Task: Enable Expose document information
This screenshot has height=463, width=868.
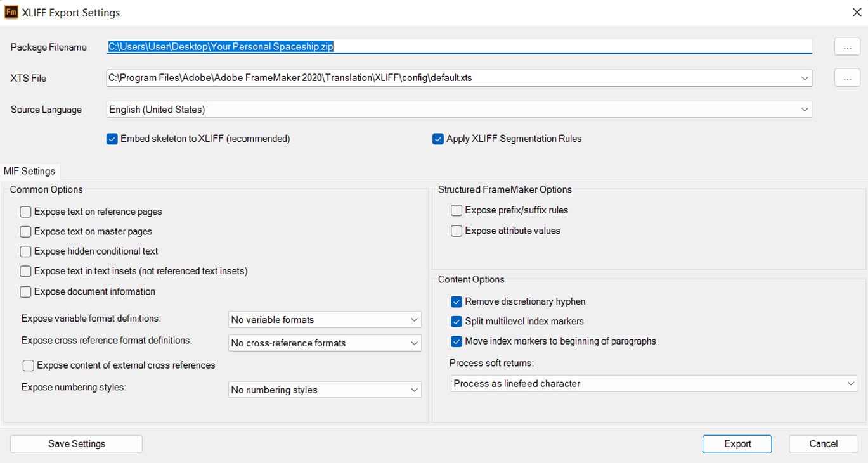Action: click(x=25, y=291)
